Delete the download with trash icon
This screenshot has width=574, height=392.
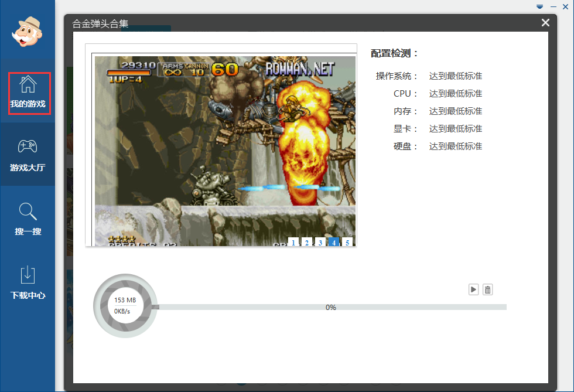pos(487,289)
